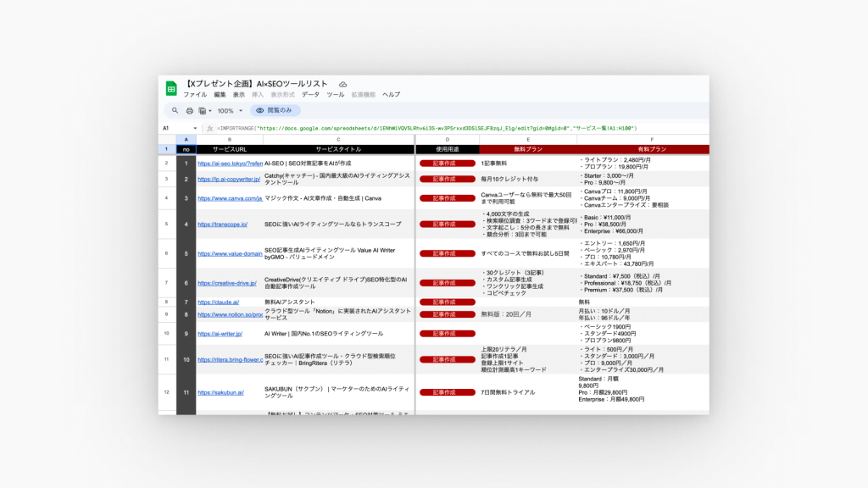Open the データ menu
This screenshot has height=488, width=868.
click(310, 95)
